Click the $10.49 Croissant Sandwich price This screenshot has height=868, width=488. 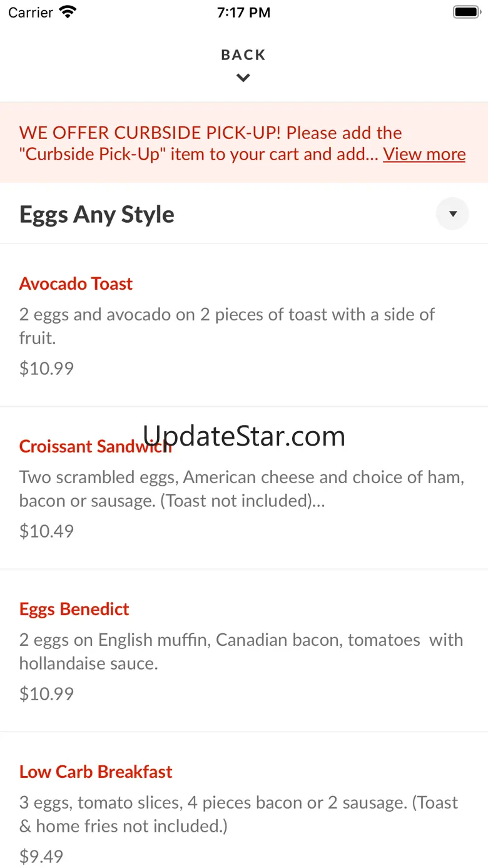click(46, 531)
